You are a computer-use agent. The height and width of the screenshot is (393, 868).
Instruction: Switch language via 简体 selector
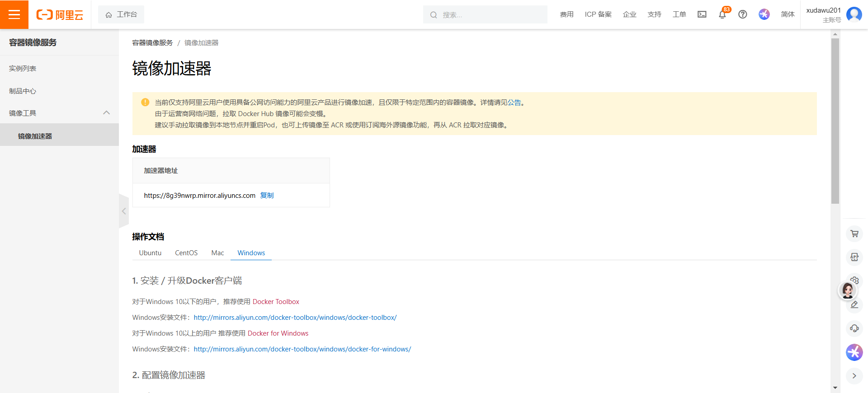tap(788, 14)
